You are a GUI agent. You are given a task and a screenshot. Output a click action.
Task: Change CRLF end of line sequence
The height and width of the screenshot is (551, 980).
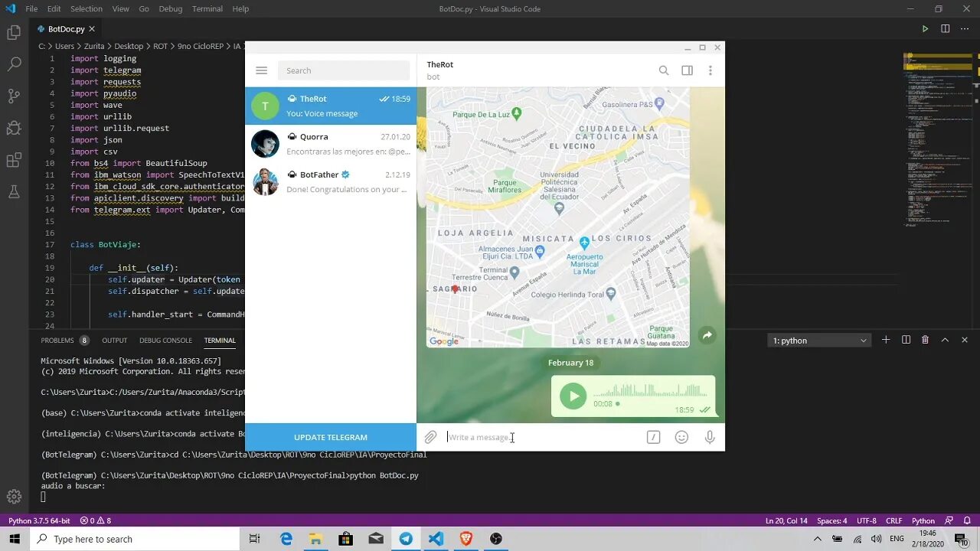[x=893, y=520]
